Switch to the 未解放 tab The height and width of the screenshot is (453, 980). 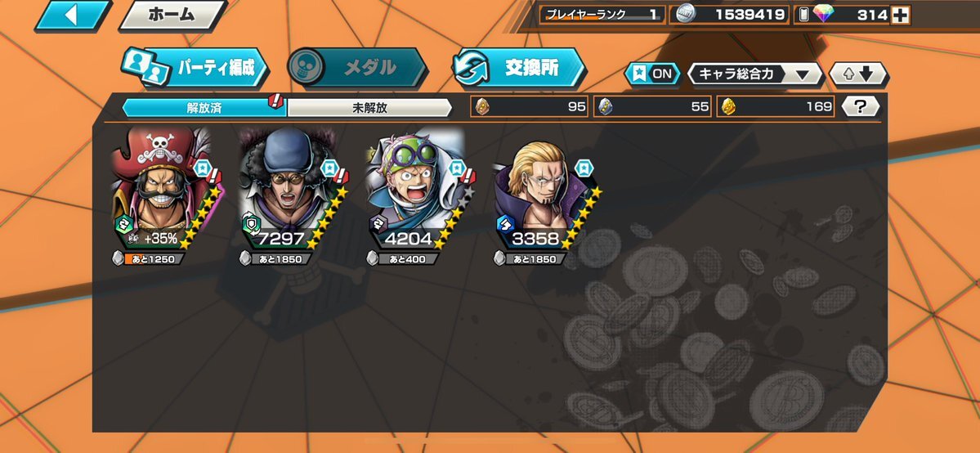pyautogui.click(x=369, y=108)
